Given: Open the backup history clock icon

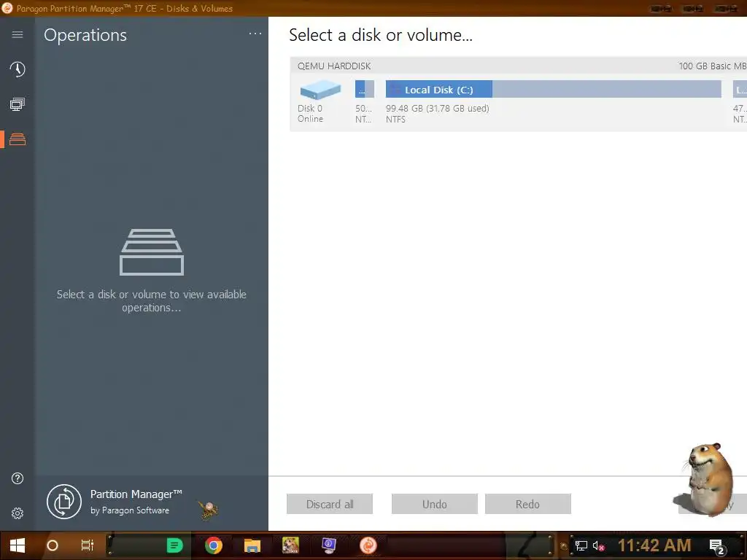Looking at the screenshot, I should coord(18,69).
